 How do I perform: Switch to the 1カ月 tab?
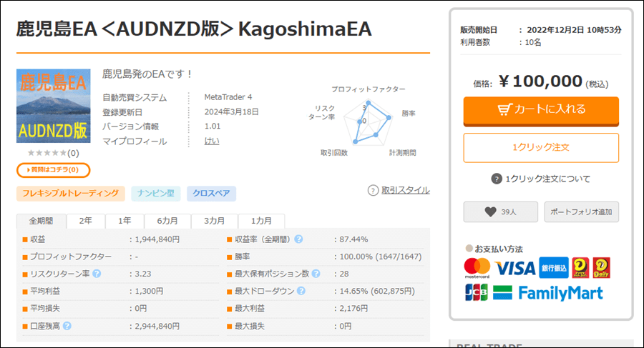coord(261,221)
